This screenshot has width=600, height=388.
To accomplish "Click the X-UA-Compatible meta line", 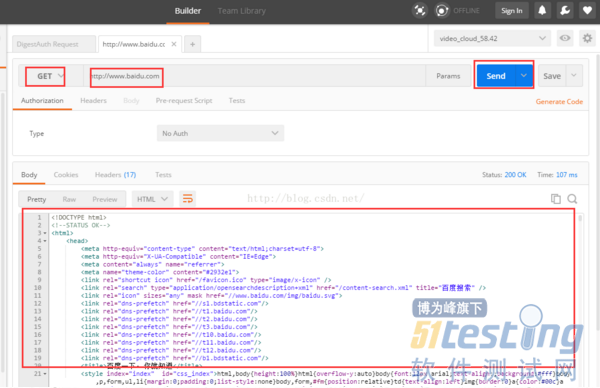I will (x=178, y=256).
